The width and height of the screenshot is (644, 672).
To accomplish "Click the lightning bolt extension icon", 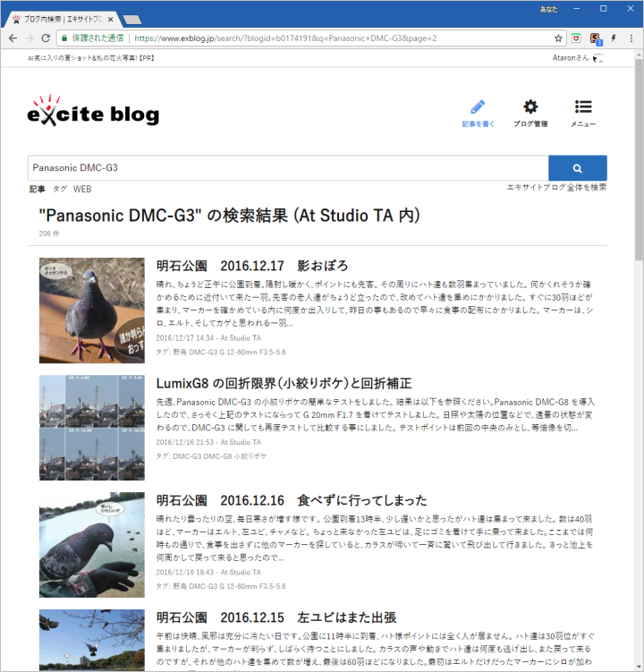I will point(614,38).
